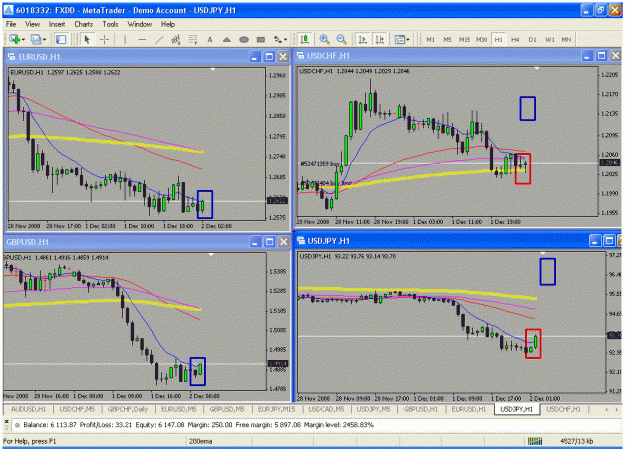Switch timeframe to M15
The width and height of the screenshot is (625, 449).
pyautogui.click(x=464, y=39)
